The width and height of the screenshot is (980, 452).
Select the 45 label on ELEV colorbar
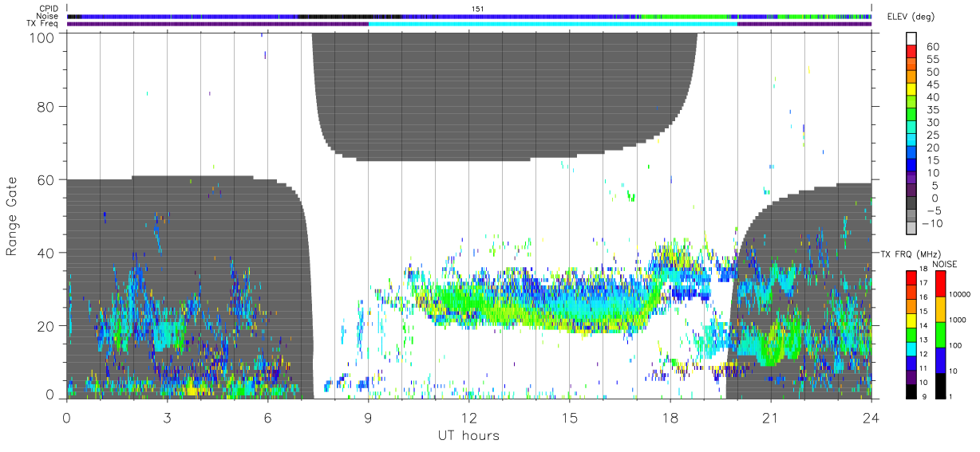click(933, 85)
